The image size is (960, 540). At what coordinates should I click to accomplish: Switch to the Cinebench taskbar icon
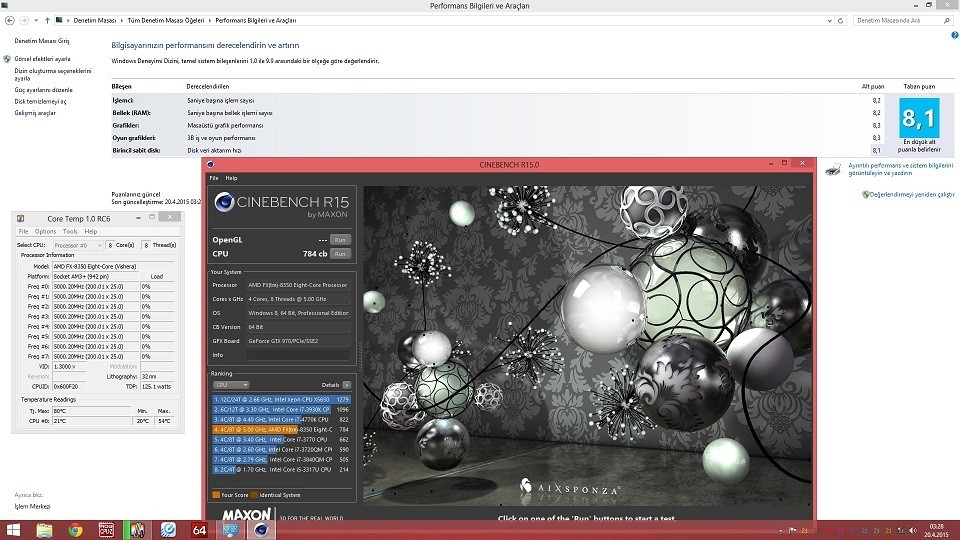[261, 530]
